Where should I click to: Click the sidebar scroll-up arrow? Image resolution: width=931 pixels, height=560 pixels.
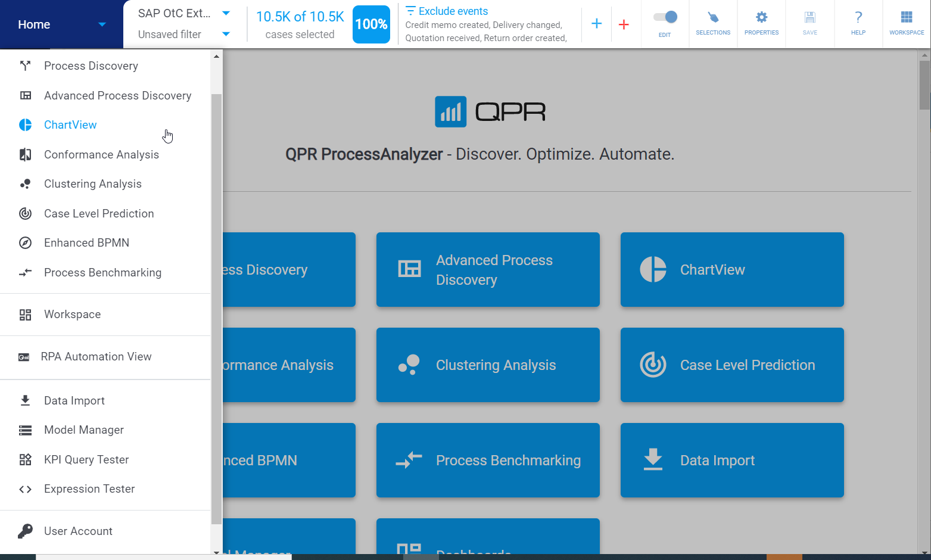(x=216, y=57)
